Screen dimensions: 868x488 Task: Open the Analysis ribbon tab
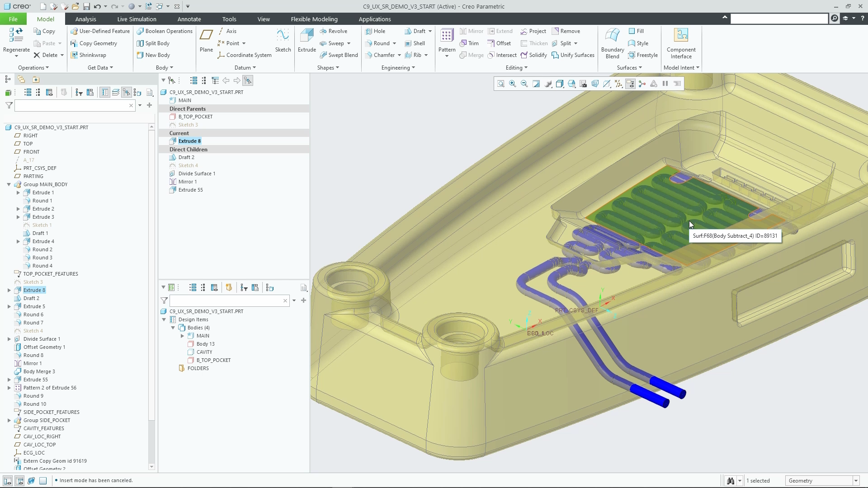[x=85, y=19]
